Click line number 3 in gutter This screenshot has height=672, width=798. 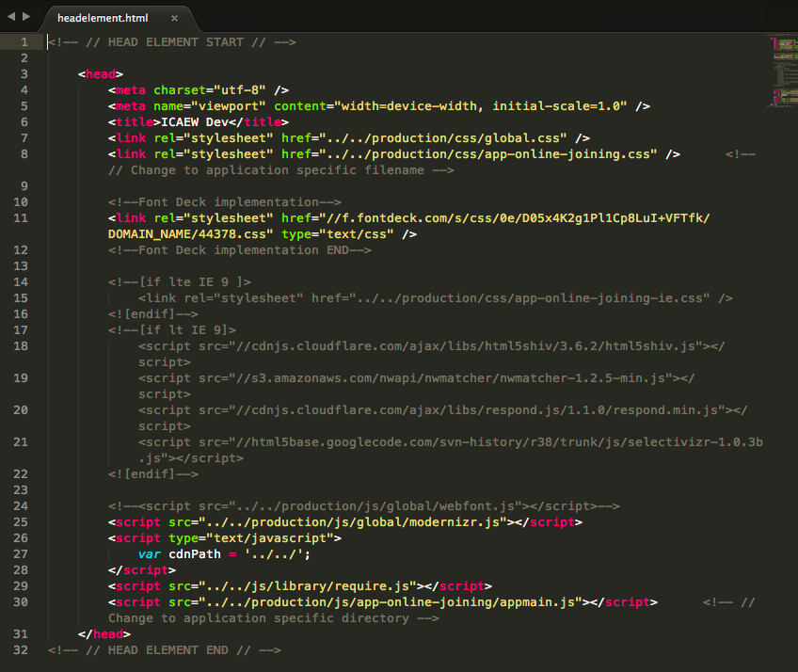[x=24, y=74]
